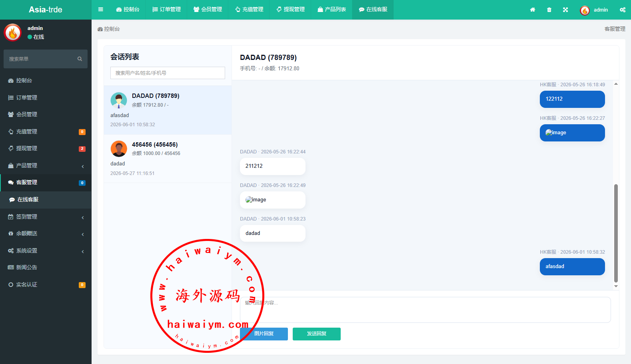
Task: Click the 211212 message bubble
Action: [x=273, y=166]
